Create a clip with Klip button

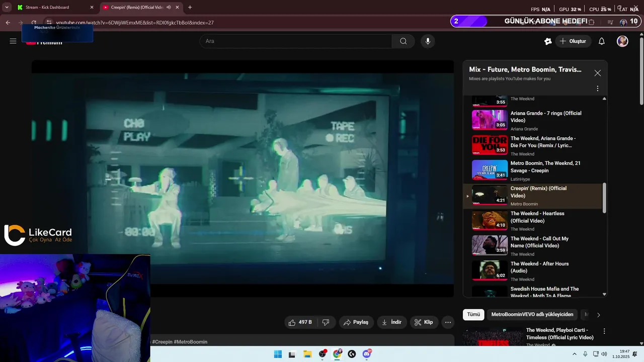(424, 322)
